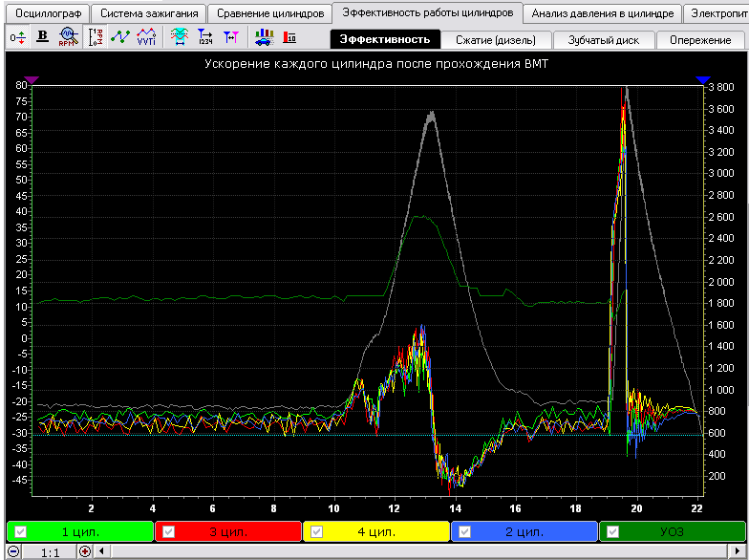Click the chart title Ускорение каждого цилиндра
The height and width of the screenshot is (560, 749).
pos(376,63)
